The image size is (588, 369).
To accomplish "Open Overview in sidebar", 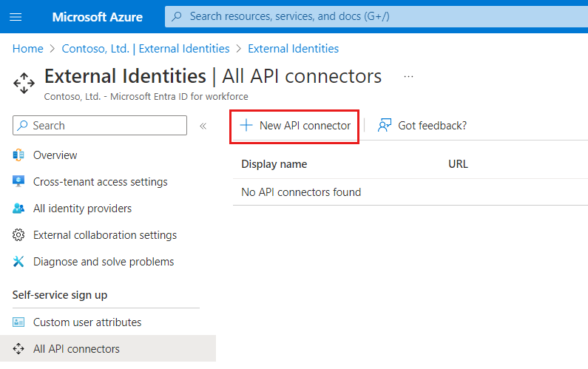I will pos(55,155).
